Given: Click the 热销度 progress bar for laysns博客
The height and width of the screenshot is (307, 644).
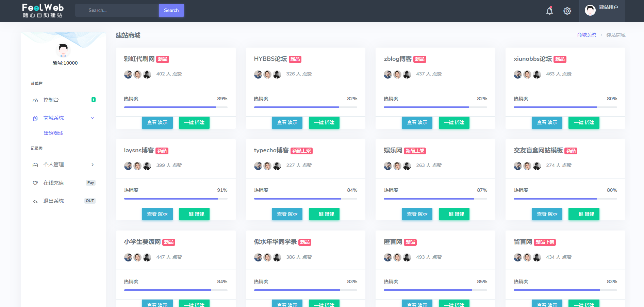Looking at the screenshot, I should point(176,199).
